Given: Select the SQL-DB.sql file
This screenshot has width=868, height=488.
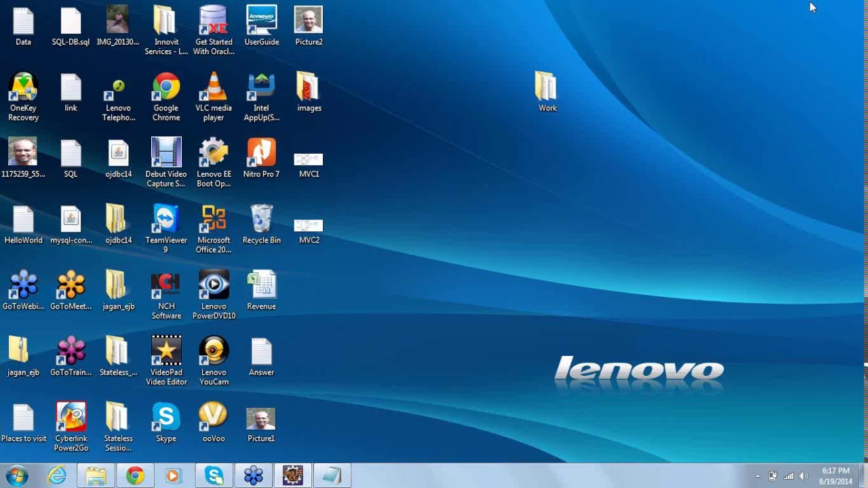Looking at the screenshot, I should click(71, 26).
